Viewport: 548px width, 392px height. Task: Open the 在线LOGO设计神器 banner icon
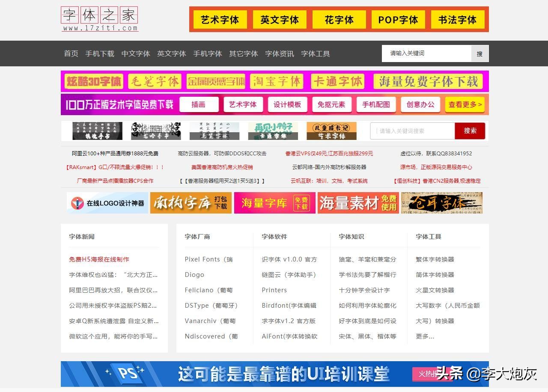tap(107, 203)
